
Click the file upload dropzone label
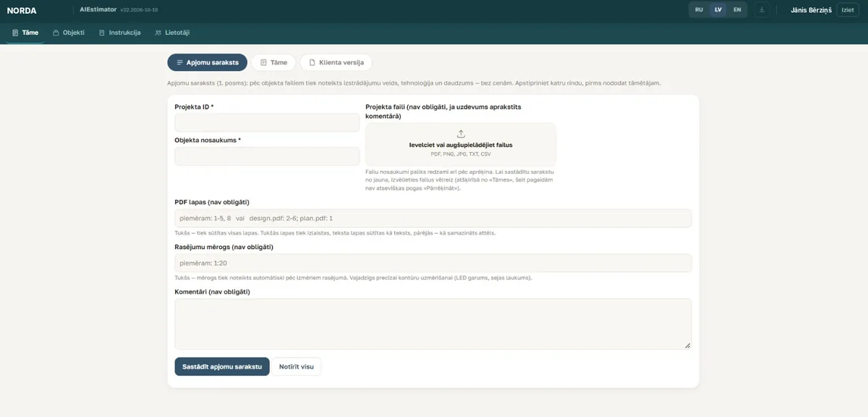461,145
